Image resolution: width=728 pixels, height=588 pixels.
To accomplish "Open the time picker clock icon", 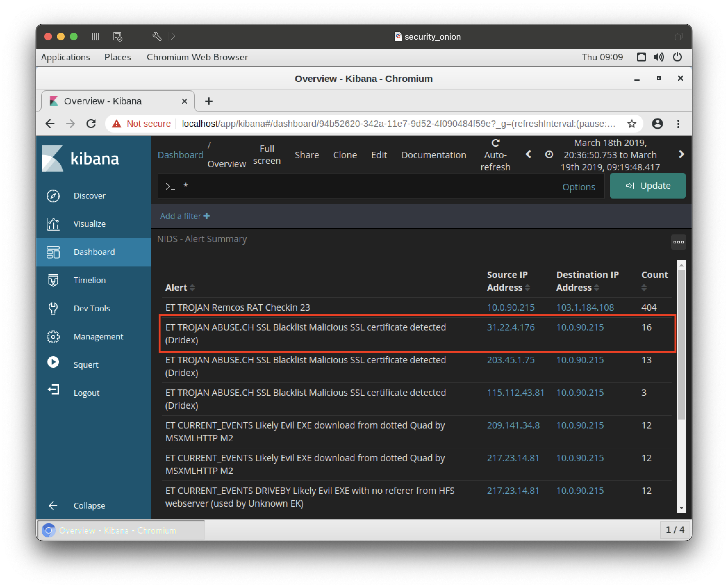I will [x=549, y=154].
